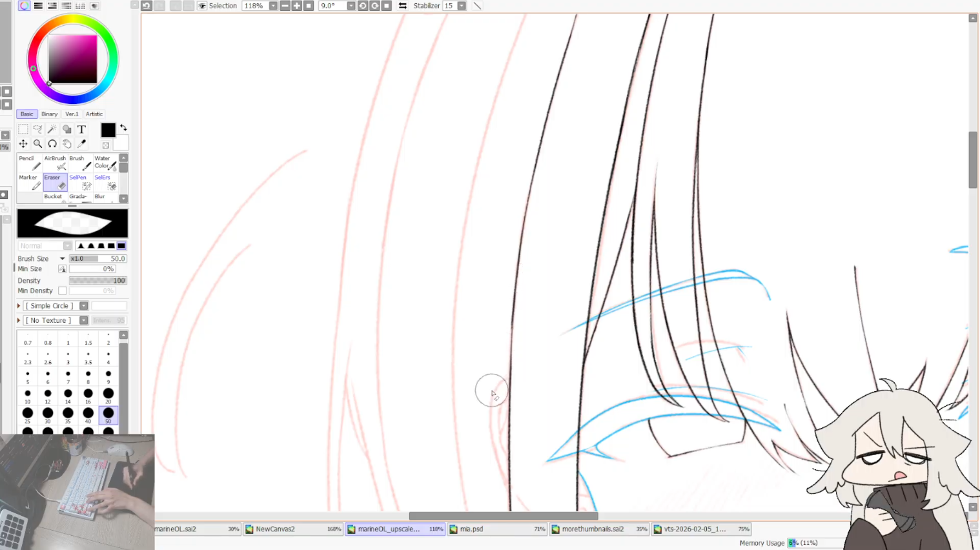Toggle the color wheel panel
980x550 pixels.
24,6
